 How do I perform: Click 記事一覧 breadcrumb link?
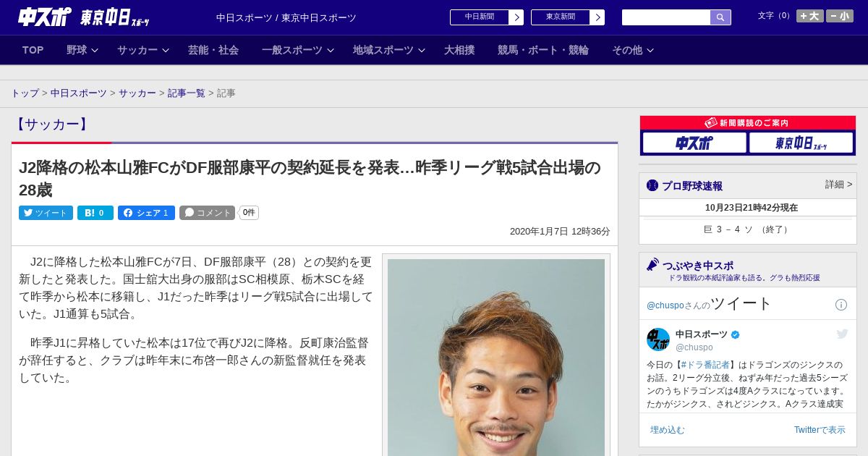tap(187, 93)
